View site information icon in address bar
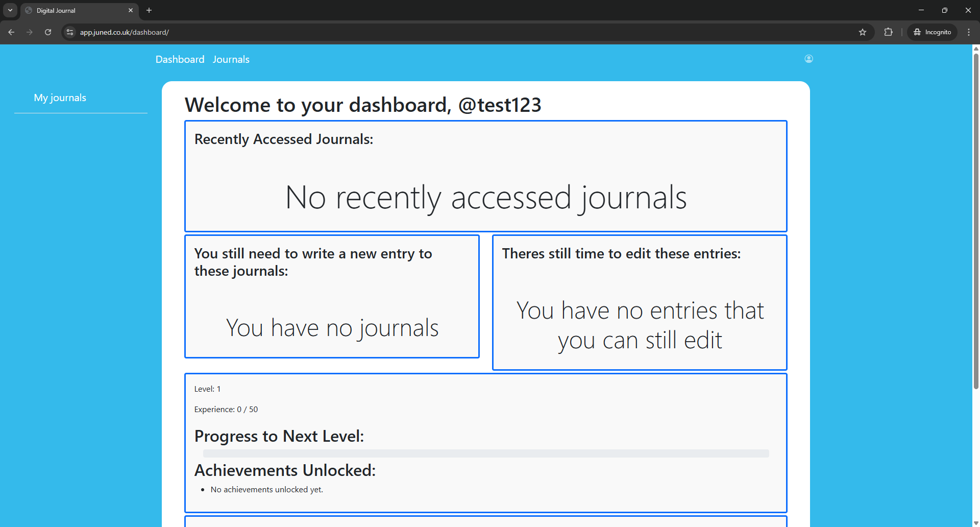 [x=70, y=32]
